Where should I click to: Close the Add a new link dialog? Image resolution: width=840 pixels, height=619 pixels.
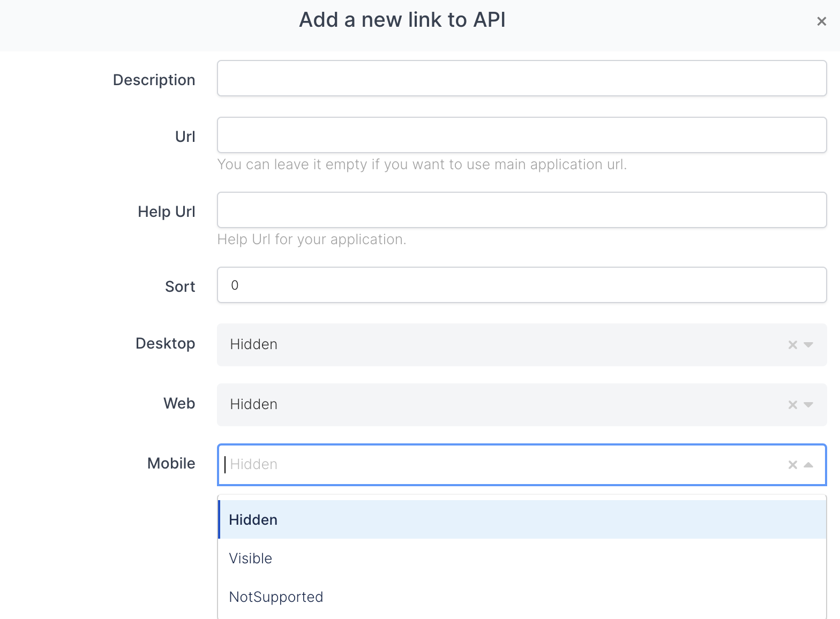821,21
